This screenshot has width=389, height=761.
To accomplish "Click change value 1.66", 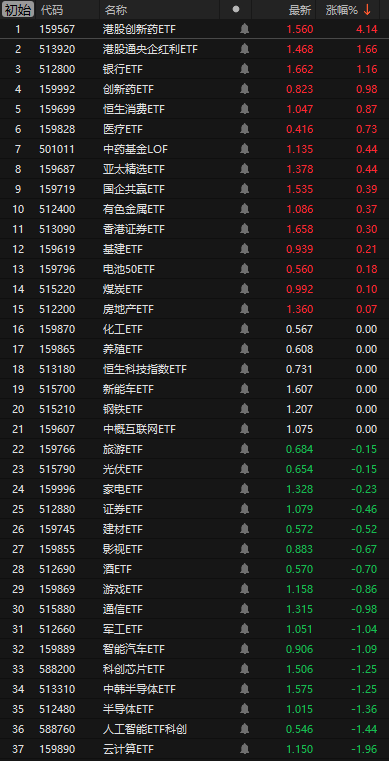I will click(x=366, y=49).
